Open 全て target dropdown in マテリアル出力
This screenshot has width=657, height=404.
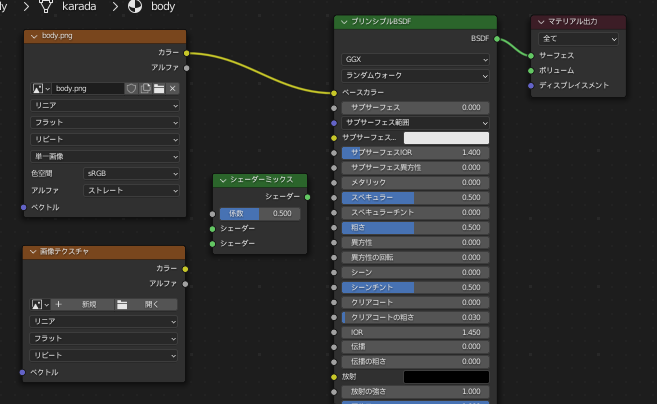(578, 39)
